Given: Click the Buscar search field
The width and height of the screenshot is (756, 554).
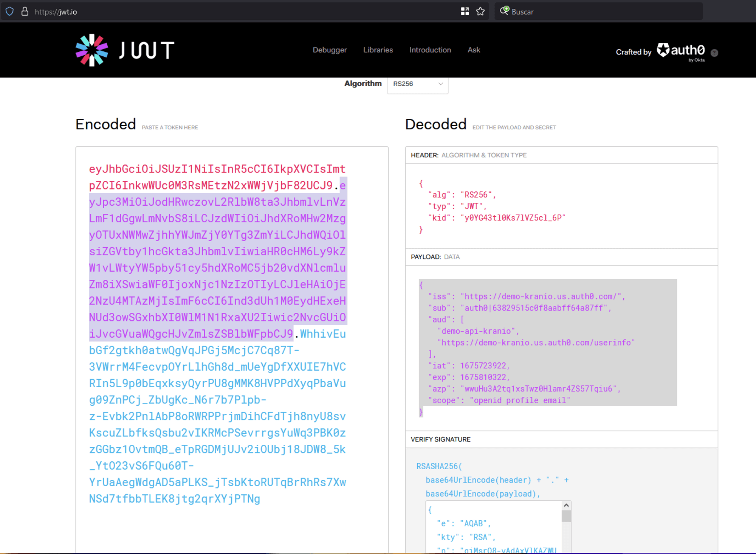Looking at the screenshot, I should 605,12.
